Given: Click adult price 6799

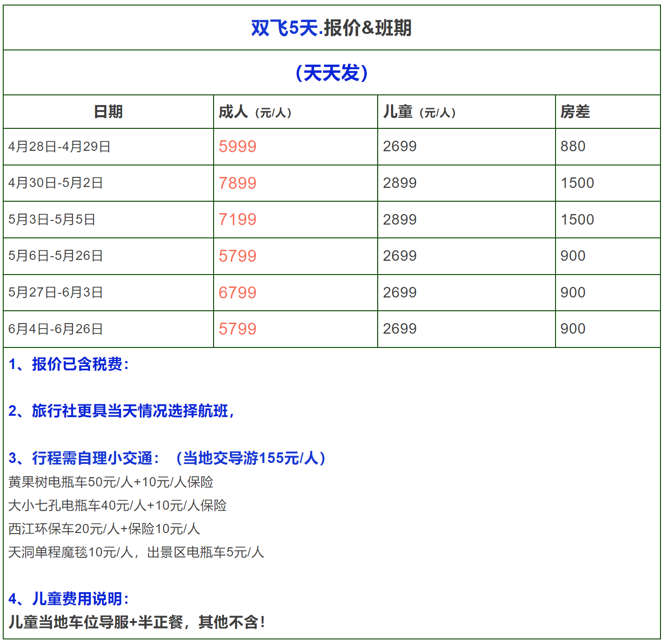Looking at the screenshot, I should coord(237,293).
